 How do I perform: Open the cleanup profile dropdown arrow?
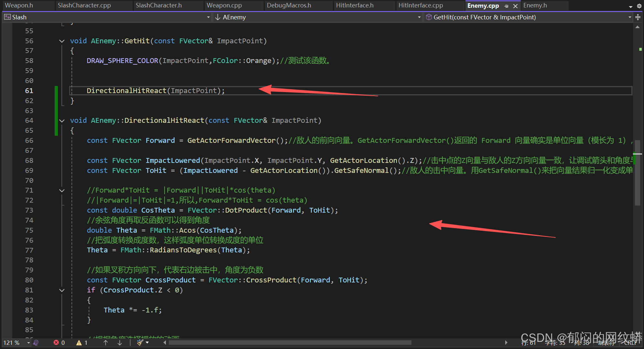[147, 343]
